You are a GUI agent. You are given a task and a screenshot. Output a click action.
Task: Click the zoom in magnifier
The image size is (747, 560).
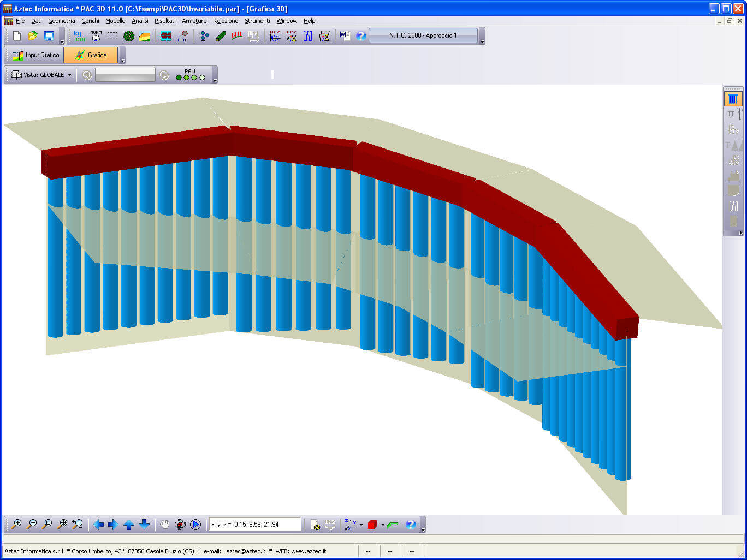16,525
